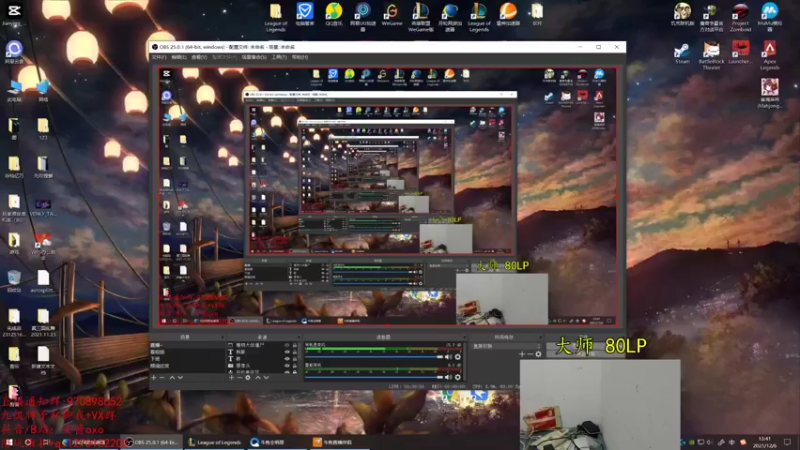Select the Project Zomboid desktop icon
The height and width of the screenshot is (450, 800).
pos(740,18)
